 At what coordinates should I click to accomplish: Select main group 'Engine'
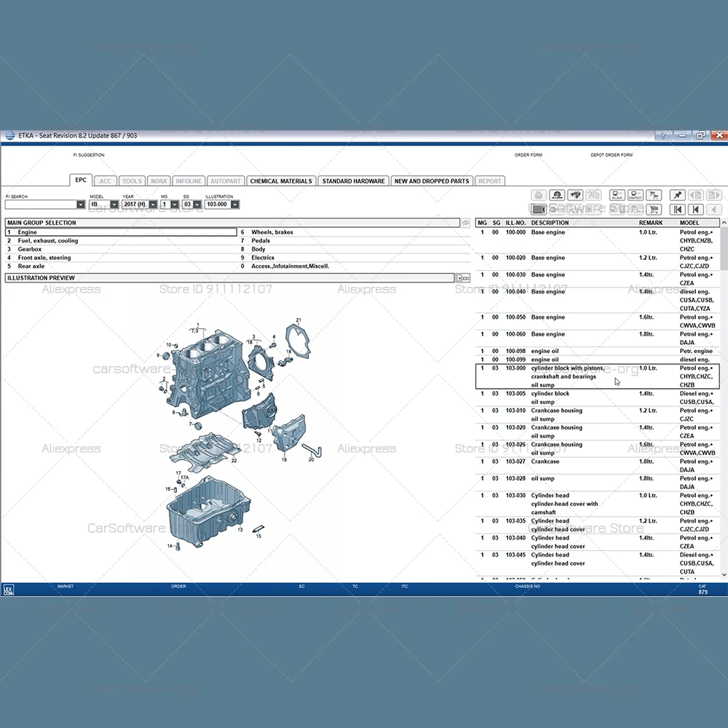coord(121,232)
